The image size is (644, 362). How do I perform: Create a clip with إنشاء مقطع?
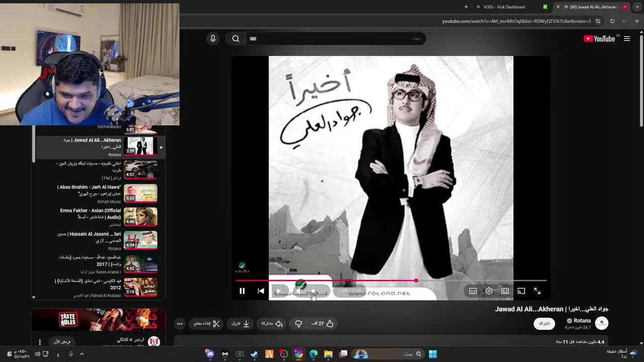(207, 324)
